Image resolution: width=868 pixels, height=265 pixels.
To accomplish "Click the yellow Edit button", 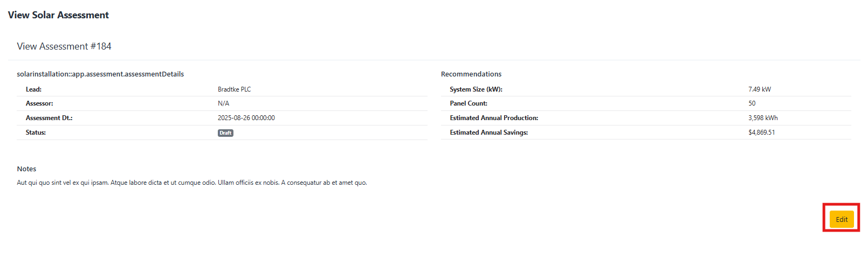I will click(841, 219).
